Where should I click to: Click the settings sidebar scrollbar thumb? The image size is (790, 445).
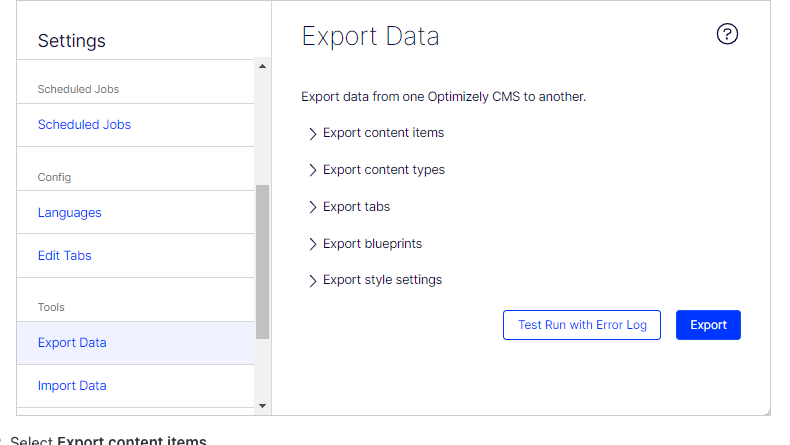tap(262, 262)
